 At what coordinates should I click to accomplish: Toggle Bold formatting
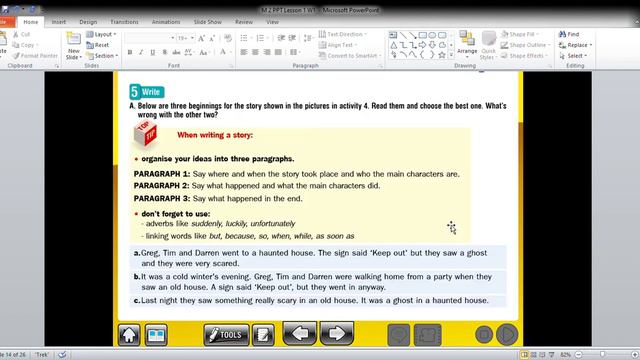(x=130, y=52)
